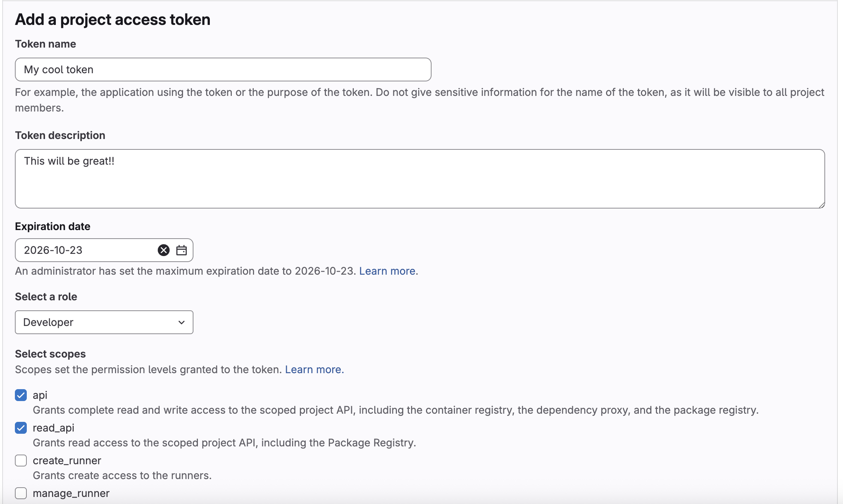Uncheck the read_api scope checkbox
The height and width of the screenshot is (504, 843).
[x=21, y=428]
